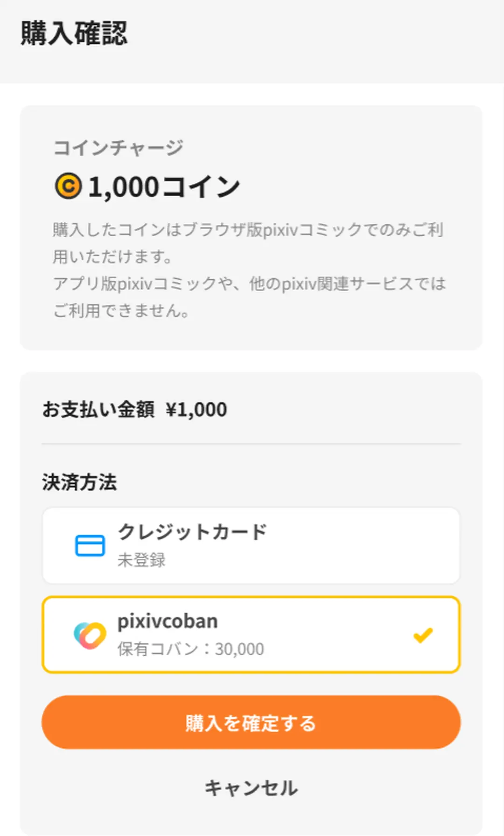Click the blue credit card icon
The width and height of the screenshot is (504, 836).
pyautogui.click(x=90, y=546)
